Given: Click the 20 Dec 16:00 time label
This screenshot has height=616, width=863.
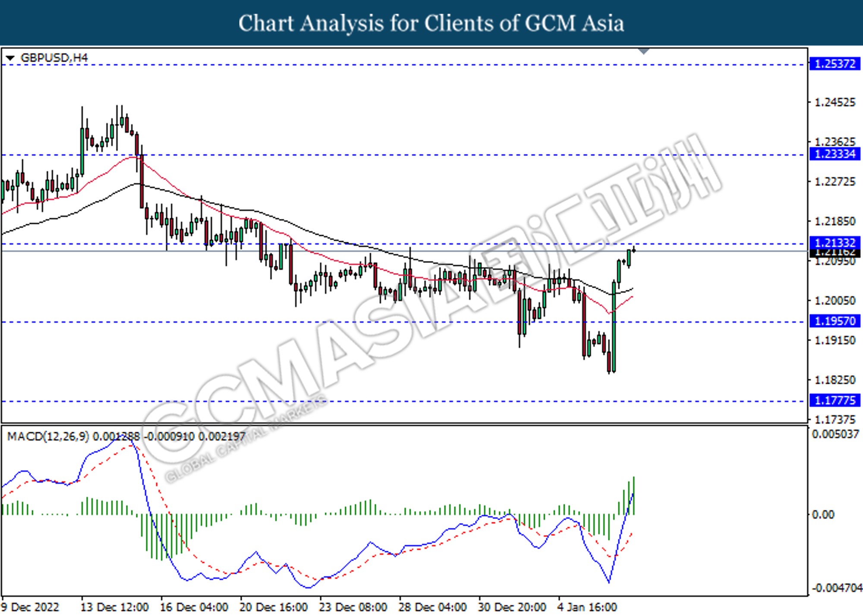Looking at the screenshot, I should 274,607.
